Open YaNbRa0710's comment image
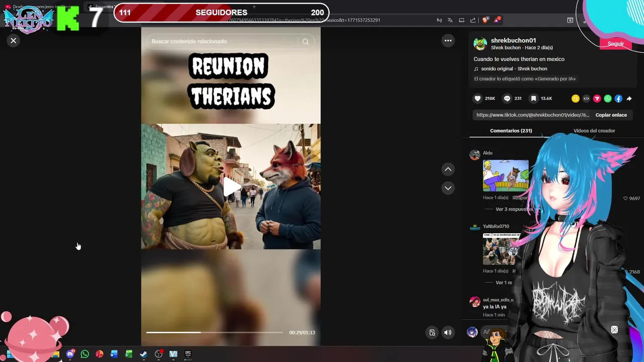Image resolution: width=644 pixels, height=362 pixels. tap(501, 249)
